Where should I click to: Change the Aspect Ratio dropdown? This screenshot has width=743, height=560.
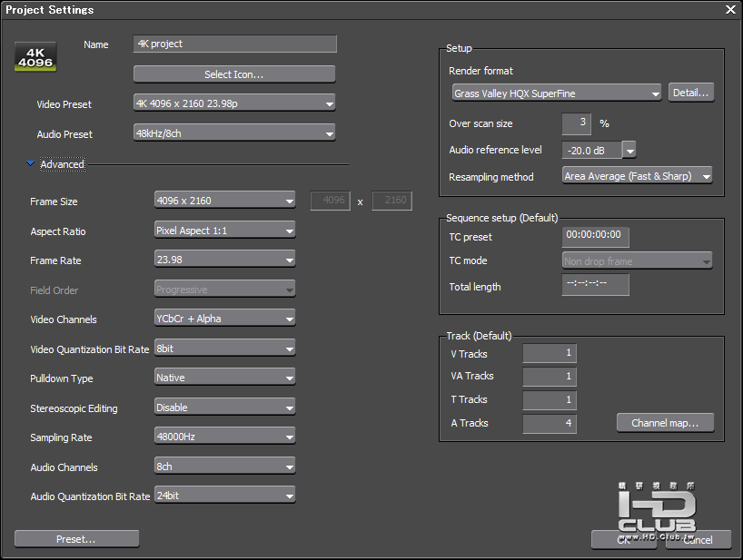point(224,231)
